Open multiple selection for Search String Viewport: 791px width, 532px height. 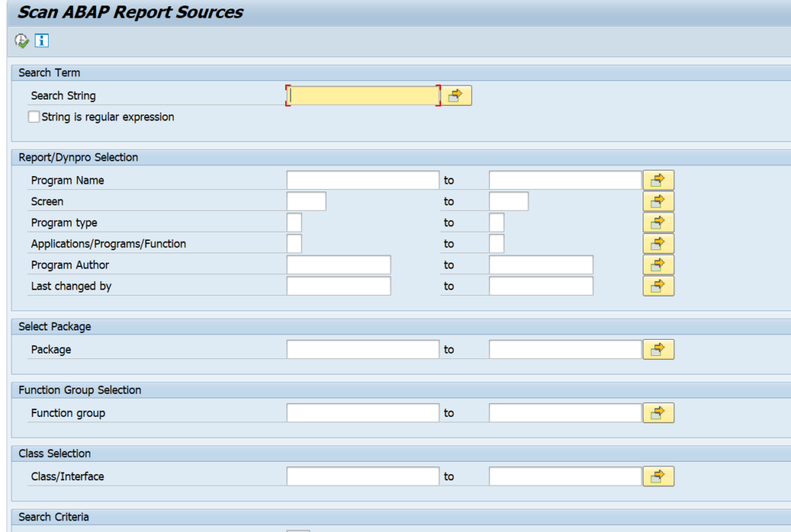coord(456,95)
